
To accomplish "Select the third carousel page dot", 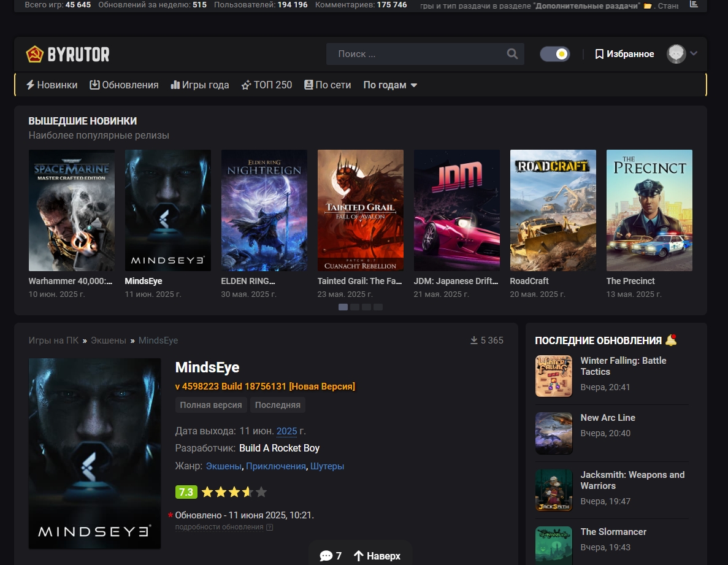I will 366,307.
